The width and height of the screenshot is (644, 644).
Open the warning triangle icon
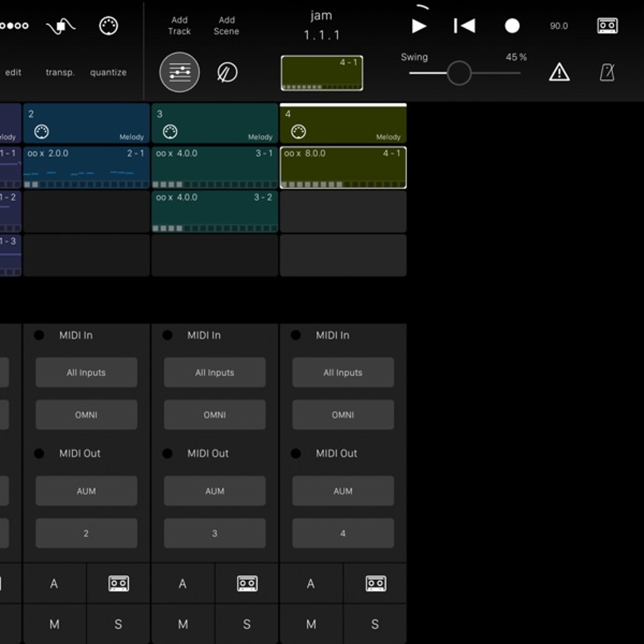559,72
